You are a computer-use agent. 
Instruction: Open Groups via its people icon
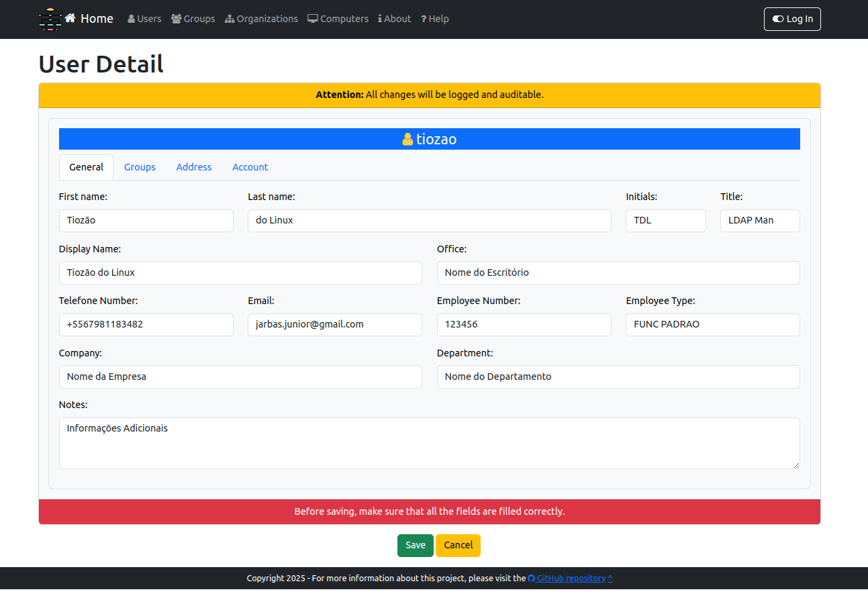coord(177,19)
